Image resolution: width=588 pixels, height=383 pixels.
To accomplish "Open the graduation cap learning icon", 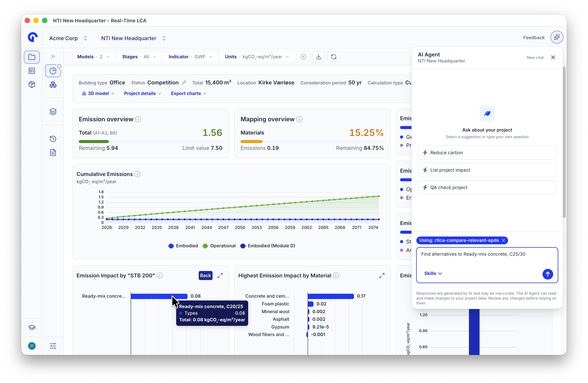I will (32, 328).
